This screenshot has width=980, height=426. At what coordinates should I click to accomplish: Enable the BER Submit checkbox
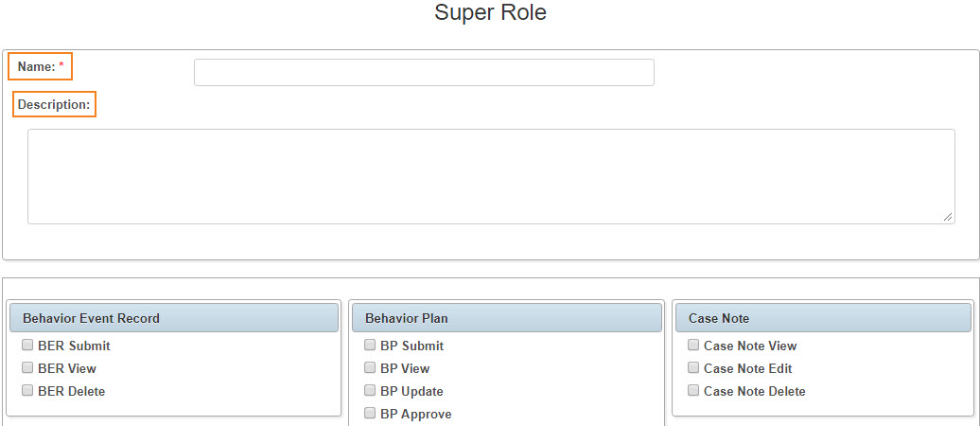coord(27,345)
